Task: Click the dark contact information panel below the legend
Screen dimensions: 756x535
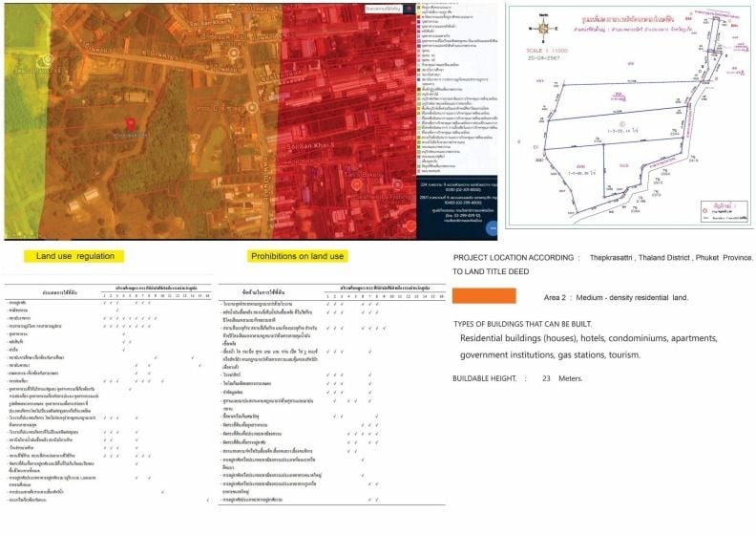Action: (x=456, y=207)
